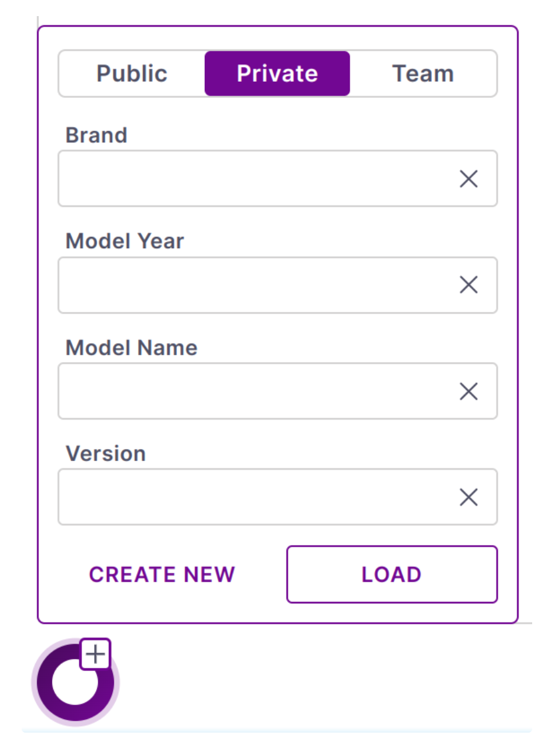Click the plus badge on ring icon

[95, 654]
